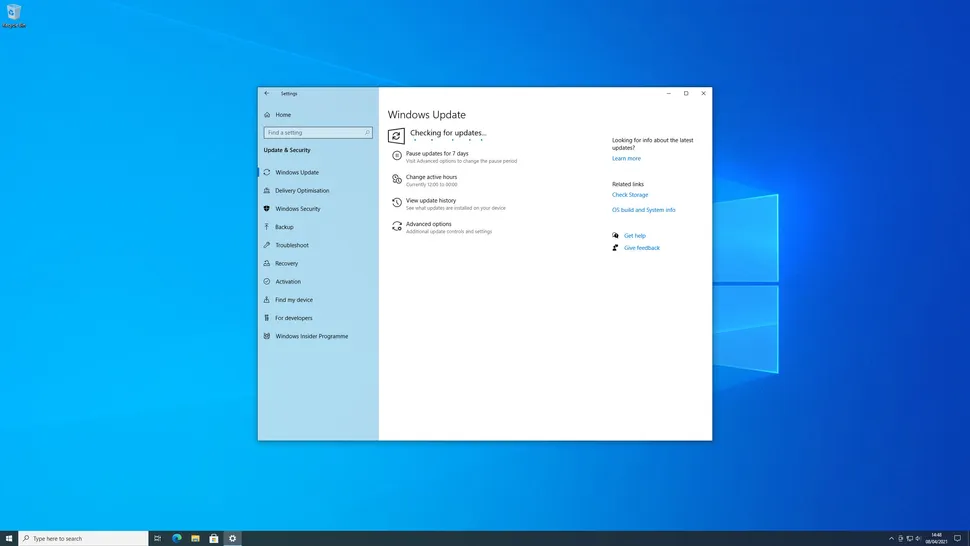The image size is (970, 546).
Task: Open 'View update history'
Action: point(431,200)
